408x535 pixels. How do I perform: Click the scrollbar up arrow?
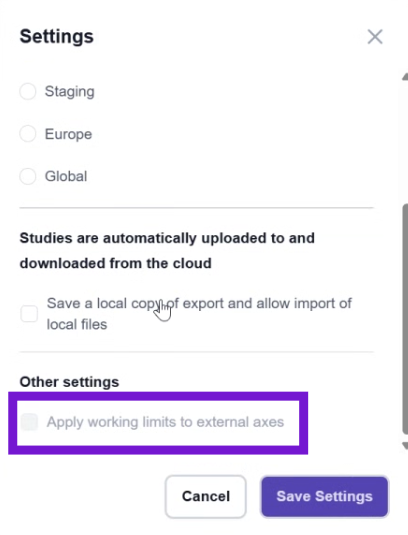[x=405, y=77]
